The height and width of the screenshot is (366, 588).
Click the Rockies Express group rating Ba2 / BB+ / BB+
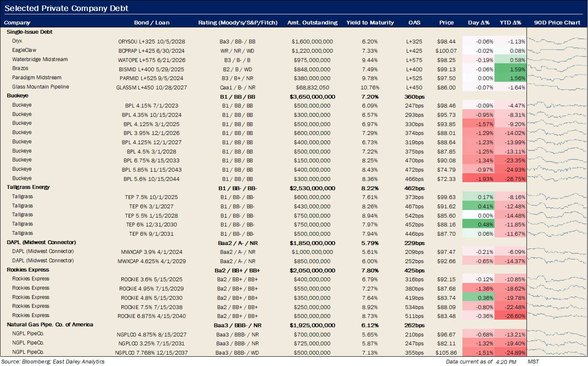click(x=238, y=270)
